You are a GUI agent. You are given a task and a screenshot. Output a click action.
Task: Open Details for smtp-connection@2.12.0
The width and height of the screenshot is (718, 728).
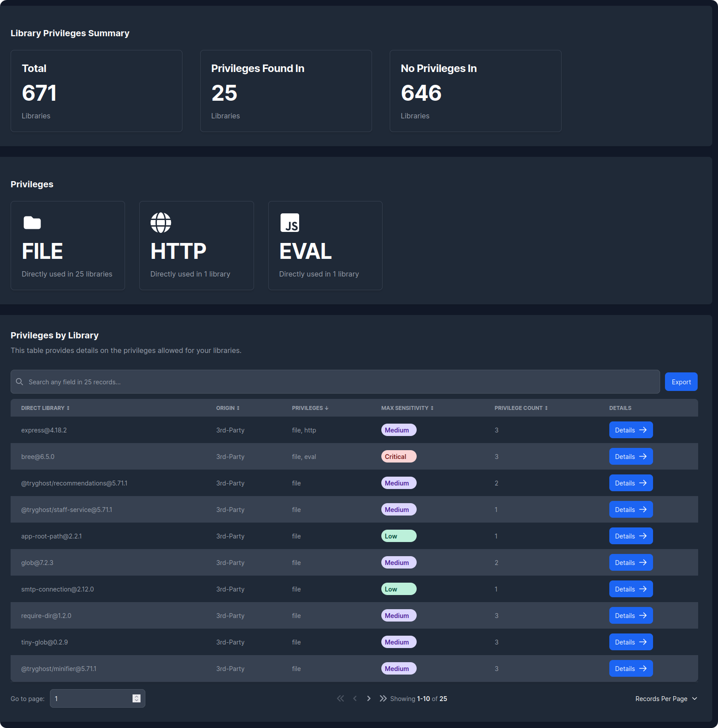tap(631, 589)
